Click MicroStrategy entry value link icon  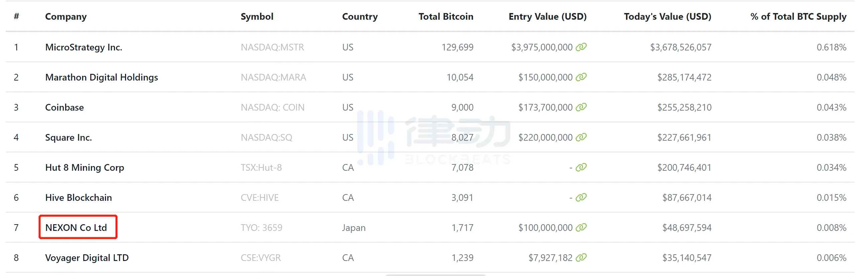[581, 47]
